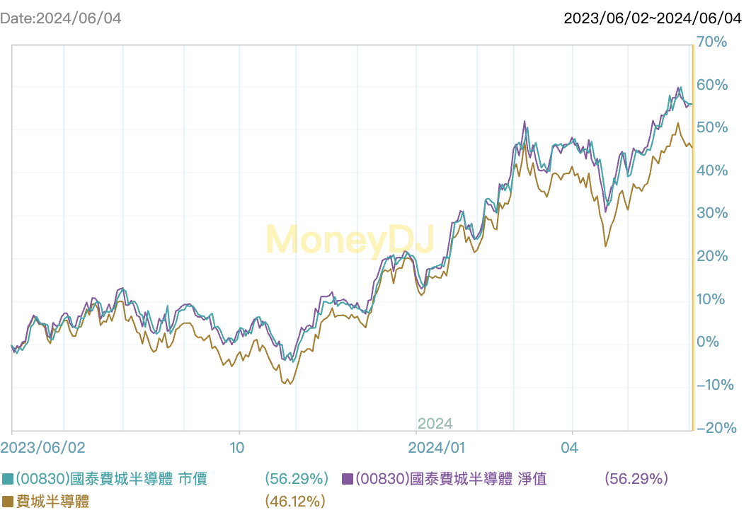The image size is (756, 532).
Task: Click the −20% y-axis label
Action: click(x=716, y=428)
